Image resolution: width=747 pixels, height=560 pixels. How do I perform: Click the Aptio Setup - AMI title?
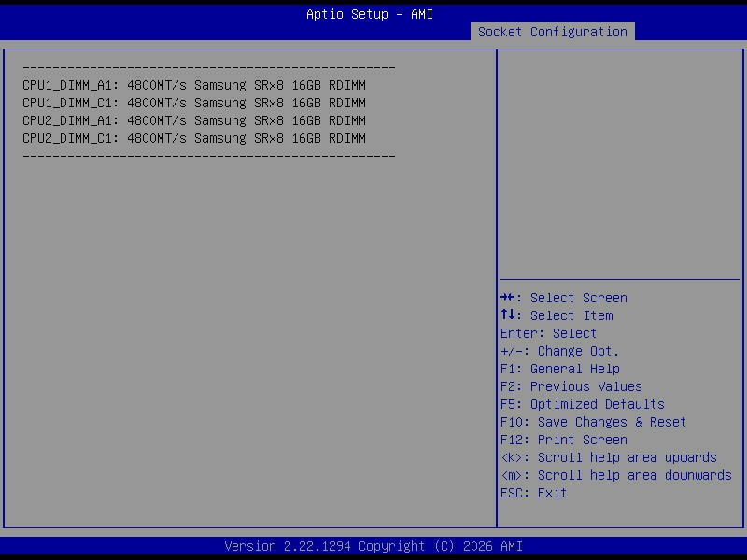point(369,14)
